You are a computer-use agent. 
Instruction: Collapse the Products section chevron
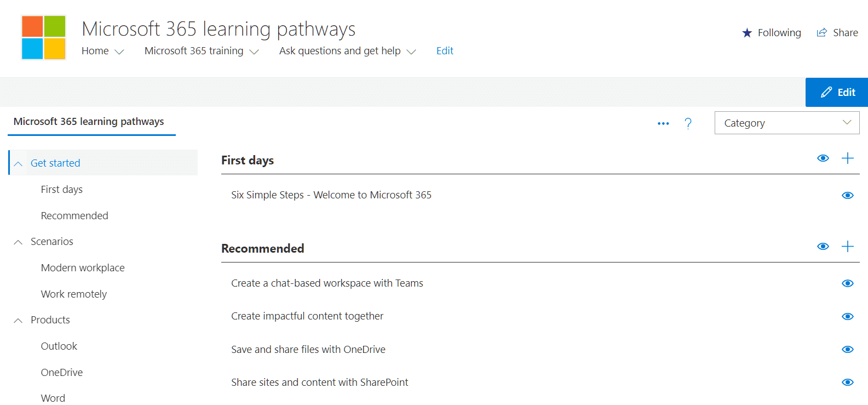[x=18, y=320]
